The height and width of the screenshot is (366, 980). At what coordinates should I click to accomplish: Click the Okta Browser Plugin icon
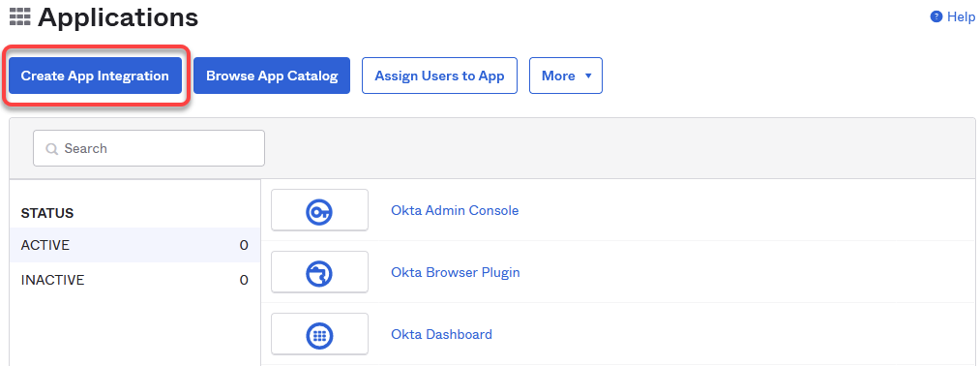click(319, 273)
